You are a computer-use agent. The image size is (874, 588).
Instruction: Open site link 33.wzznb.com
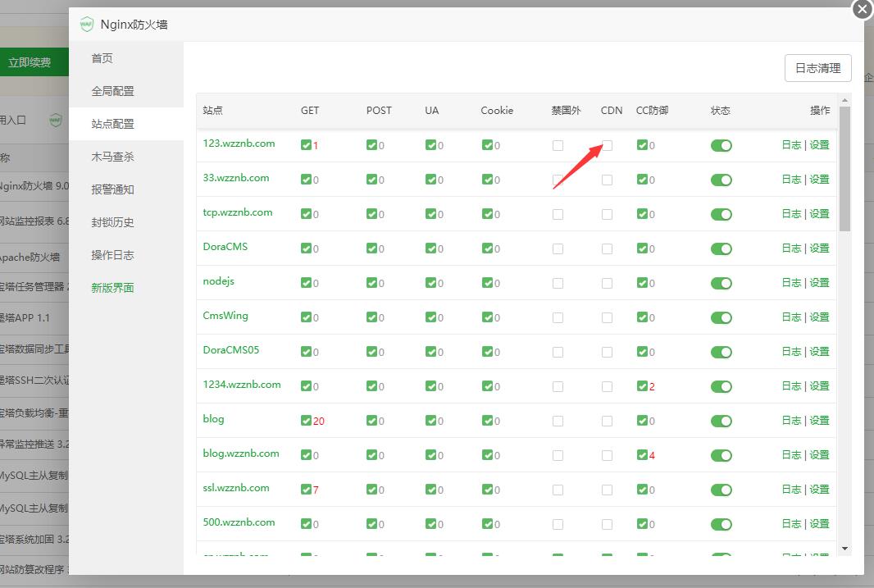coord(236,178)
